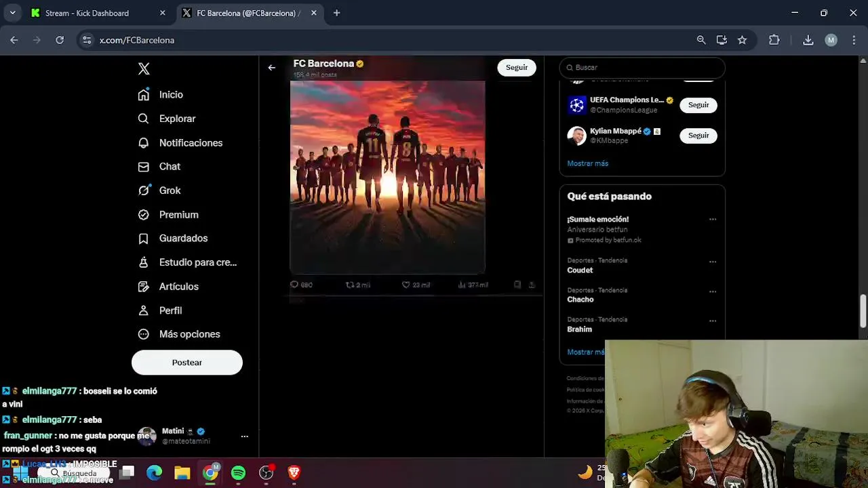Screen dimensions: 868x488
Task: Open Microsoft Edge from the taskbar
Action: pyautogui.click(x=155, y=472)
